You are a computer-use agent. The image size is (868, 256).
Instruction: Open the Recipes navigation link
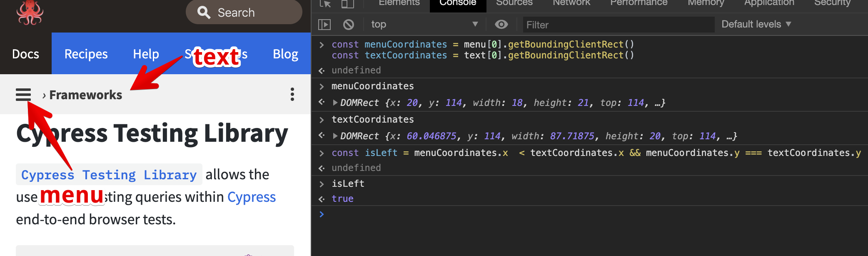(86, 54)
